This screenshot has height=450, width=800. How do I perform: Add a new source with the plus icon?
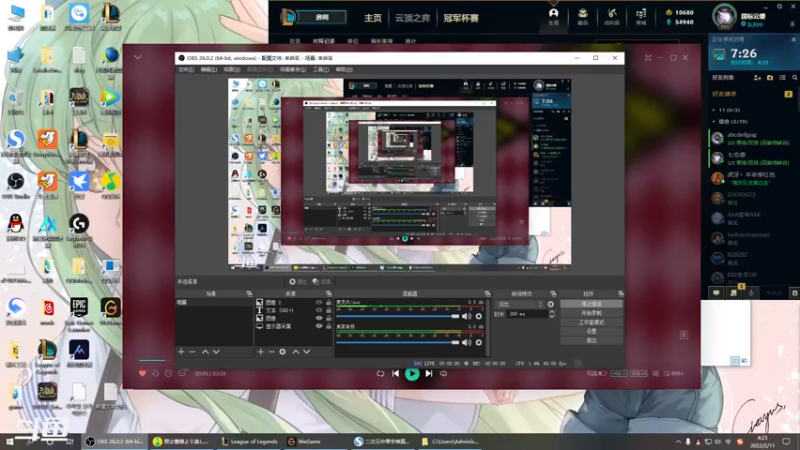point(261,352)
